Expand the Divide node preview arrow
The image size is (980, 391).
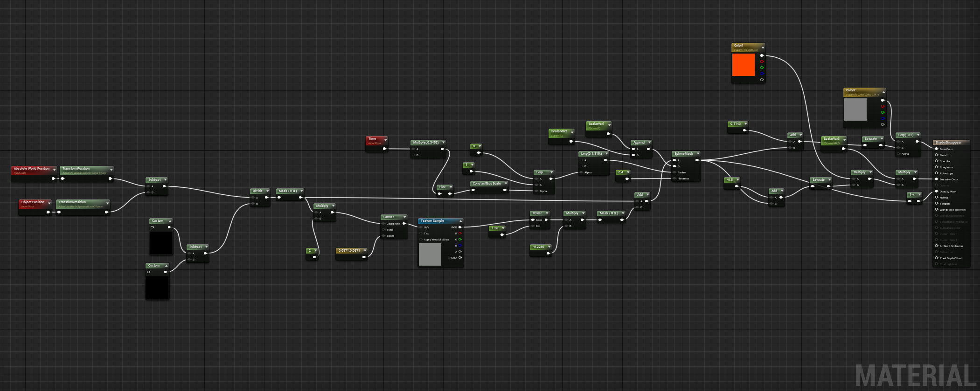pos(267,191)
